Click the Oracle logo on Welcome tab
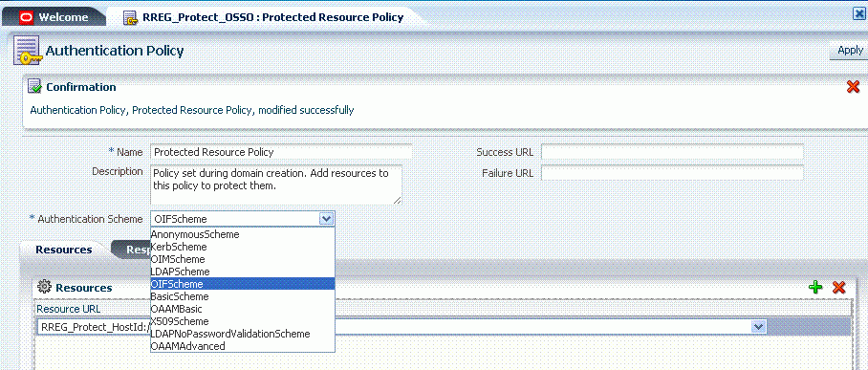 pos(26,17)
